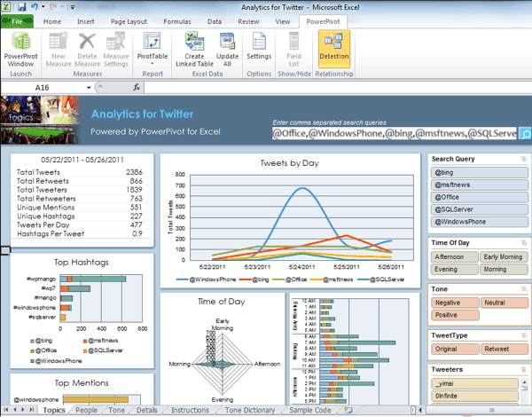Open the File tab
532x417 pixels.
click(x=17, y=21)
